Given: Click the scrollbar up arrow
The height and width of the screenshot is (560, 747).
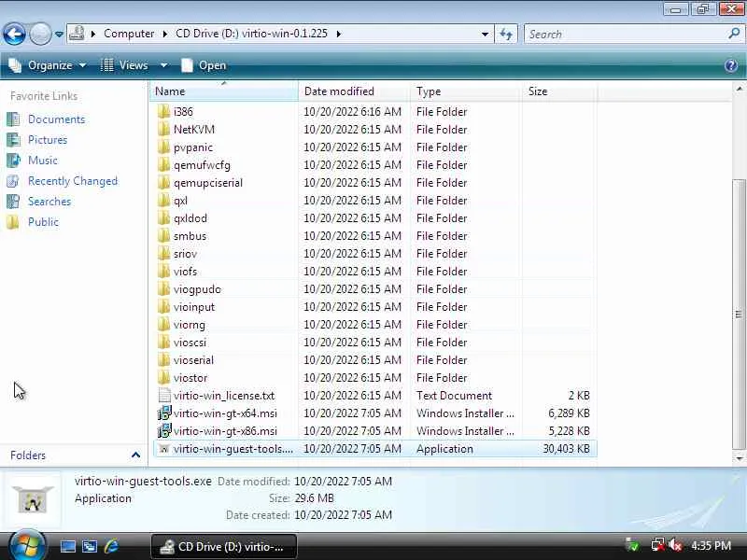Looking at the screenshot, I should click(x=739, y=89).
